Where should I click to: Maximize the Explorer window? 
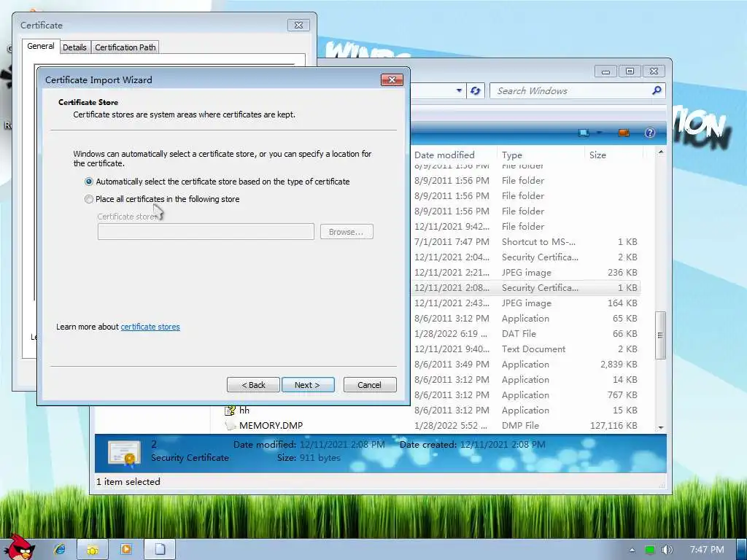point(630,71)
